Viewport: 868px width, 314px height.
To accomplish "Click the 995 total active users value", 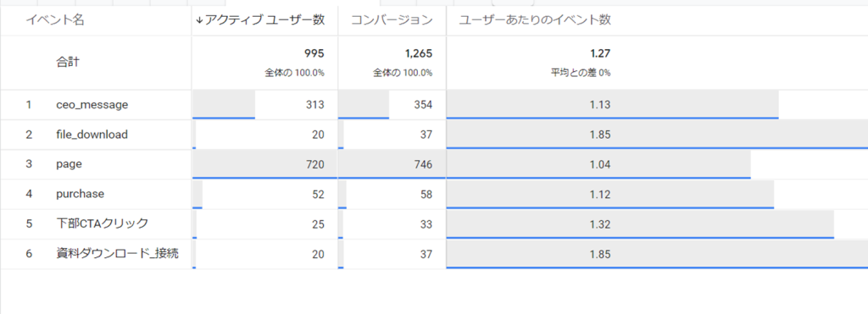I will [314, 53].
